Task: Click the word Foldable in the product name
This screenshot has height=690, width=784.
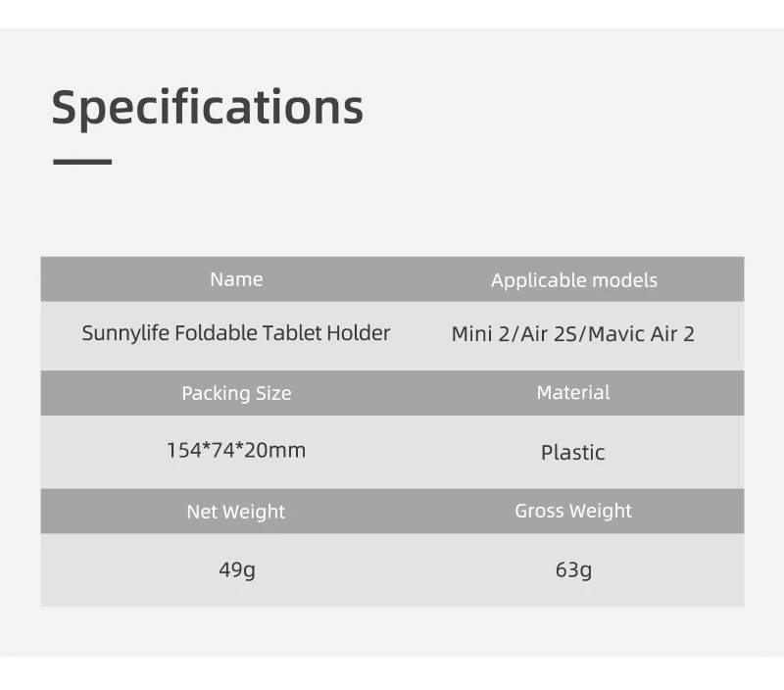Action: 217,333
